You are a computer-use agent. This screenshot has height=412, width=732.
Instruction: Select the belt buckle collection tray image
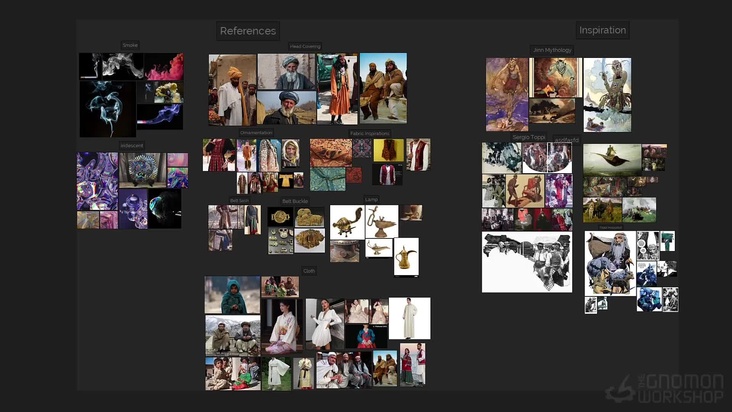click(x=281, y=241)
